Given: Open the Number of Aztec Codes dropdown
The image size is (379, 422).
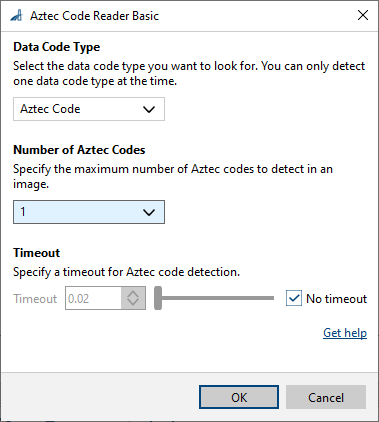Looking at the screenshot, I should pos(89,212).
